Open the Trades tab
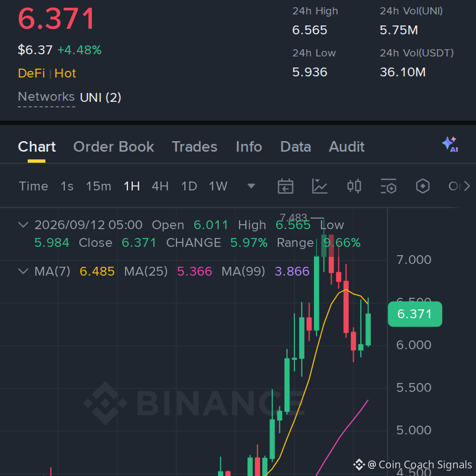 point(195,147)
